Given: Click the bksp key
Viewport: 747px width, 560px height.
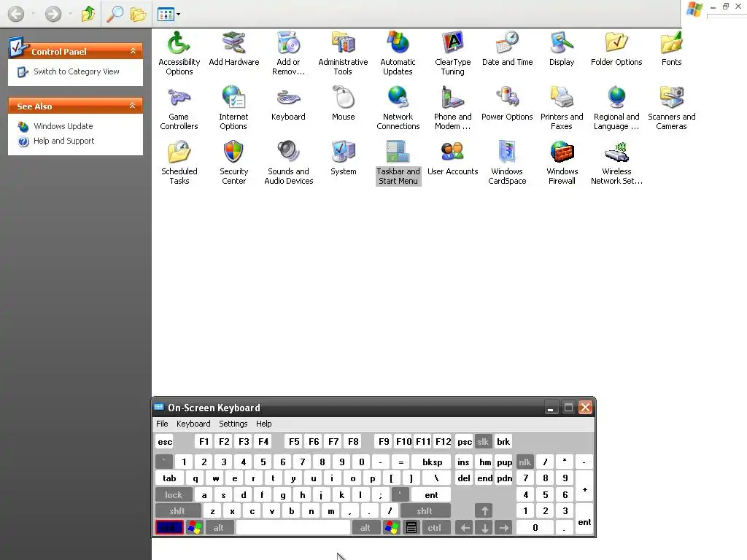Looking at the screenshot, I should click(x=432, y=462).
